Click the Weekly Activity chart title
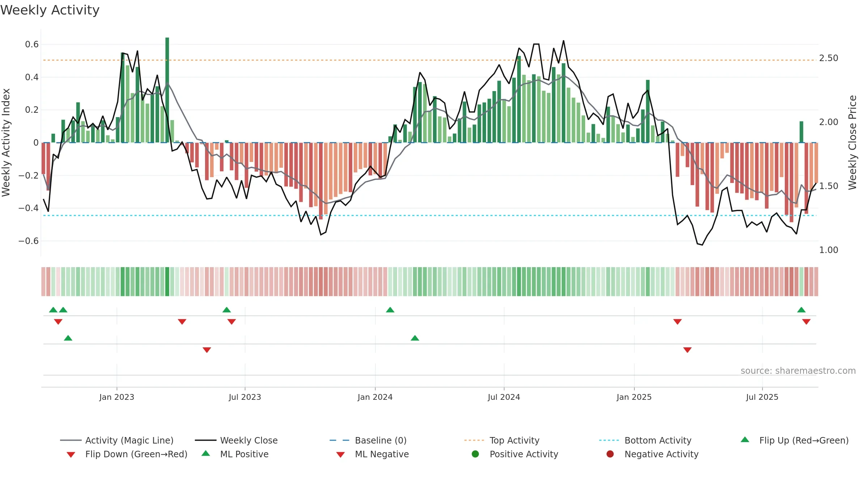This screenshot has height=488, width=868. 50,10
